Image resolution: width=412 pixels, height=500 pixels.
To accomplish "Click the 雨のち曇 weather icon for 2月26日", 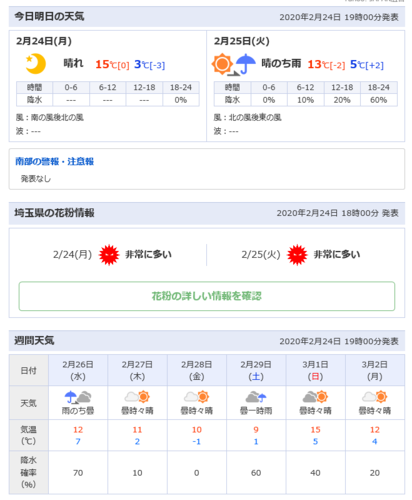I will 78,397.
